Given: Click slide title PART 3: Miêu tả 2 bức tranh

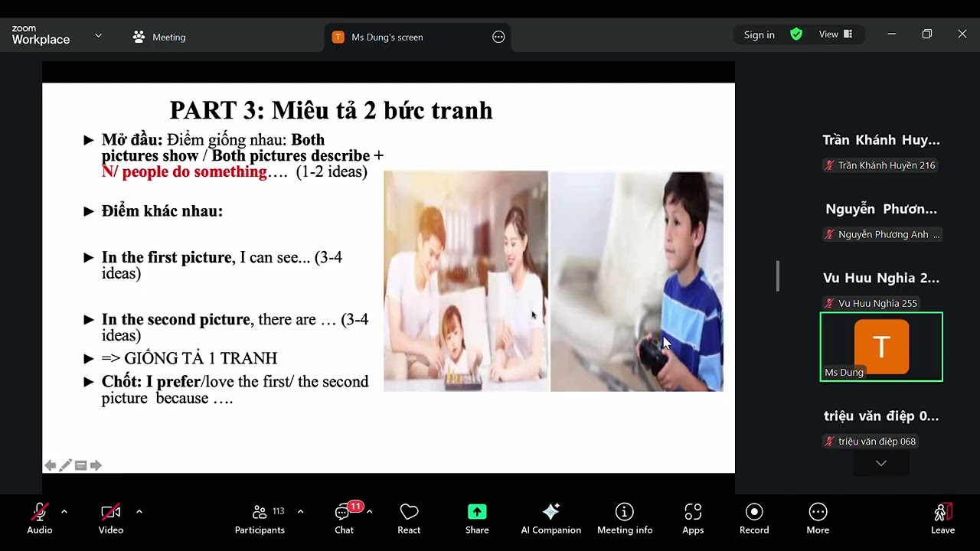Looking at the screenshot, I should (x=331, y=110).
